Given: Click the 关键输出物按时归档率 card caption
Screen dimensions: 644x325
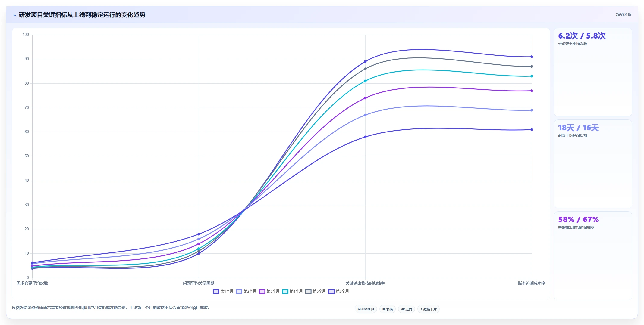Looking at the screenshot, I should pos(576,227).
